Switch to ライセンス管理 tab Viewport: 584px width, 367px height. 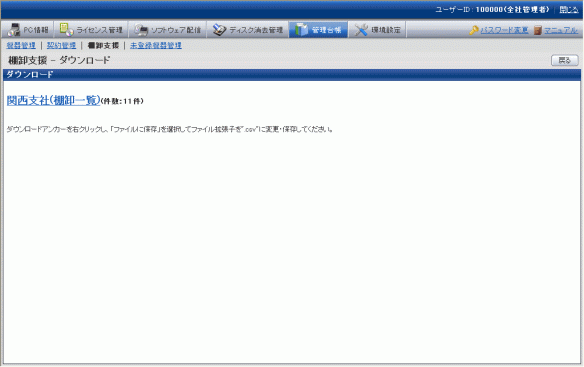(91, 30)
